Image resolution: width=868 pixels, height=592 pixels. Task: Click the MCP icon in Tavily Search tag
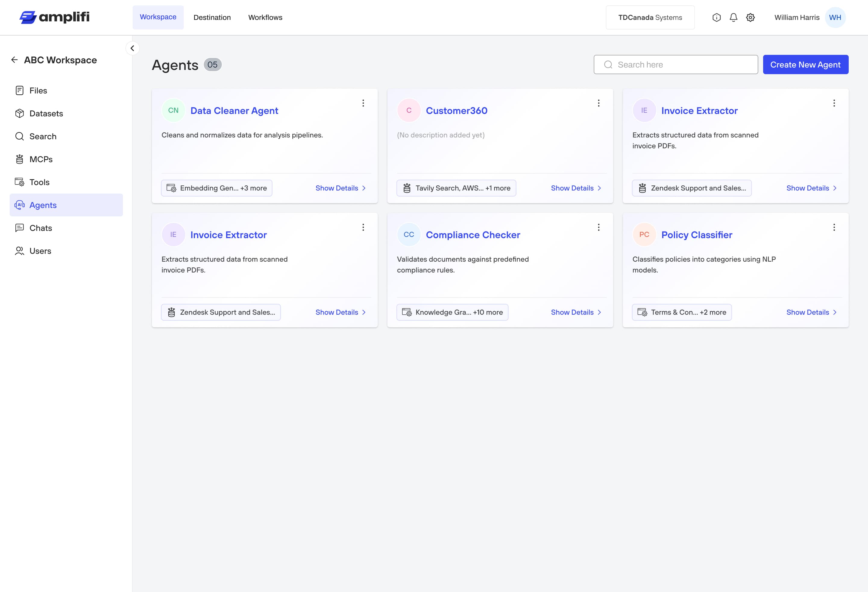coord(407,188)
